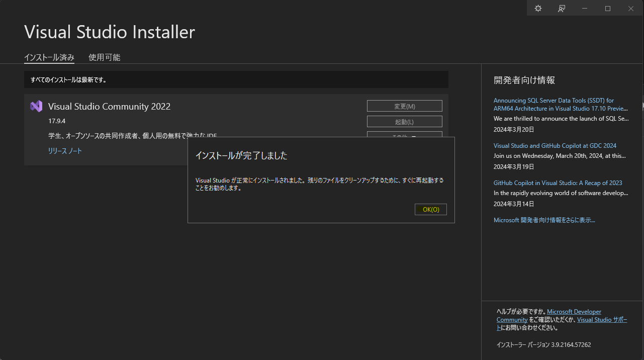Image resolution: width=644 pixels, height=360 pixels.
Task: Click the すべてのインストールは最新です banner
Action: tap(236, 79)
